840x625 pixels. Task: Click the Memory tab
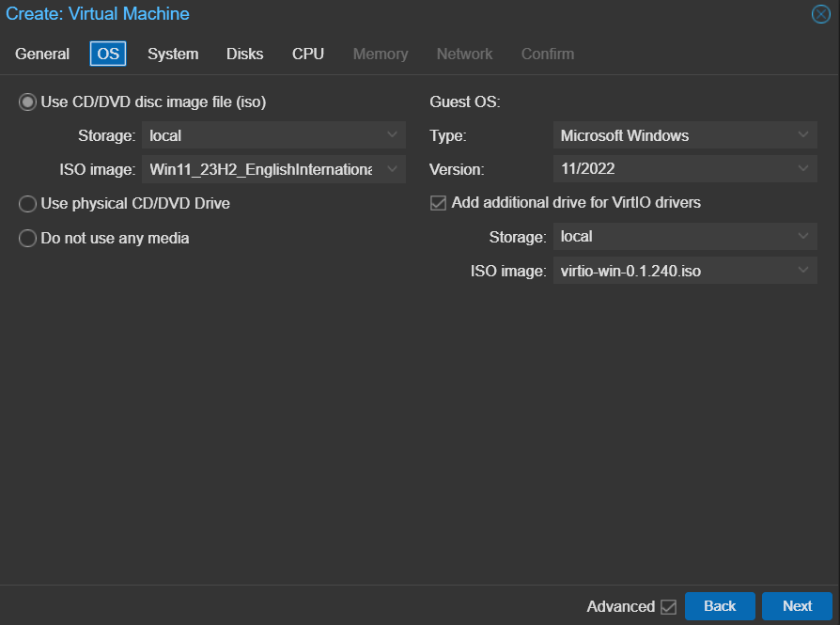[381, 54]
